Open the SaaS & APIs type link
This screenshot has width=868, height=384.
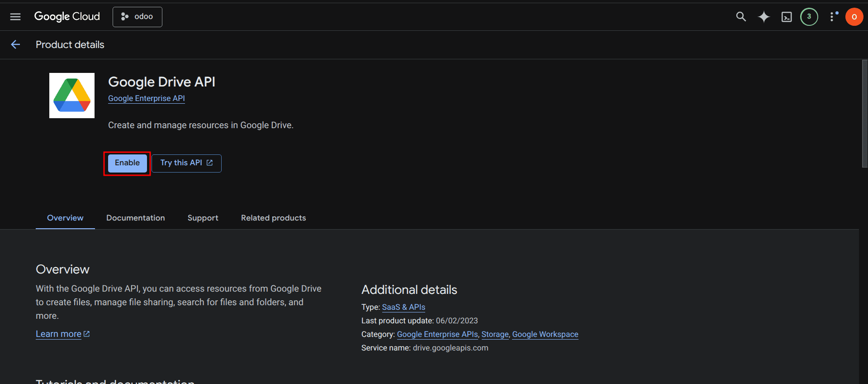[x=403, y=307]
